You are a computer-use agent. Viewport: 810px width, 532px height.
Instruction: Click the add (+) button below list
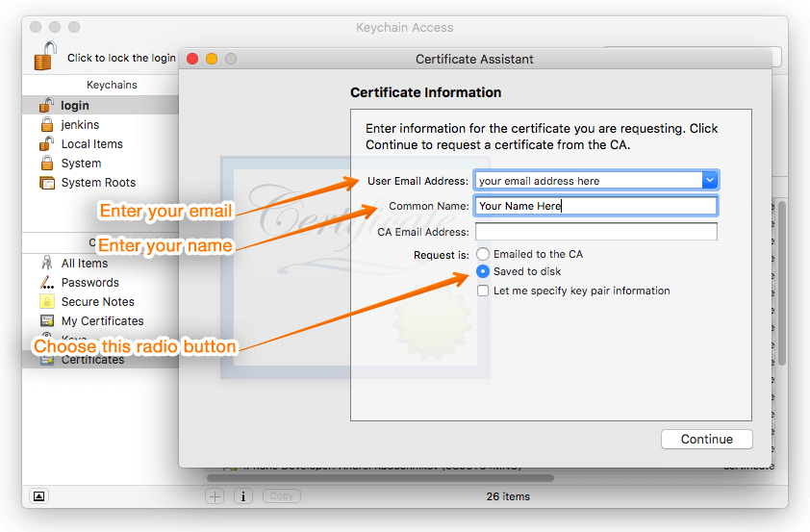215,496
